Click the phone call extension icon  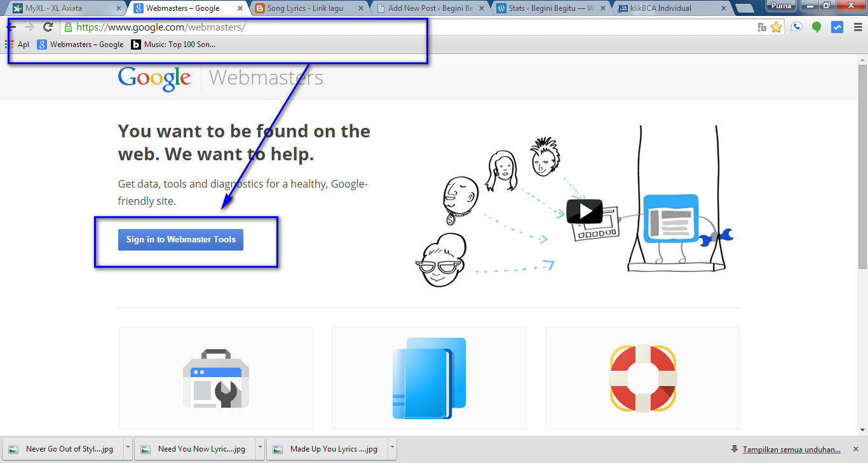pyautogui.click(x=797, y=27)
